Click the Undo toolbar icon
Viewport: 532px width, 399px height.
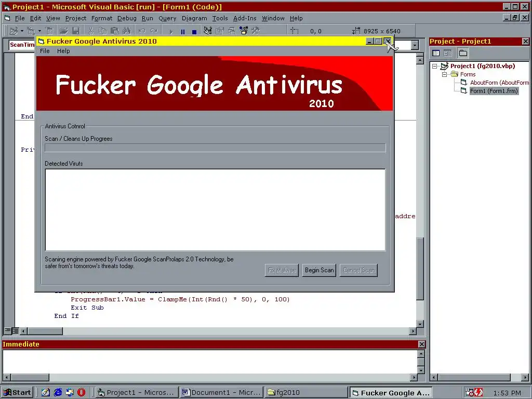click(x=142, y=31)
